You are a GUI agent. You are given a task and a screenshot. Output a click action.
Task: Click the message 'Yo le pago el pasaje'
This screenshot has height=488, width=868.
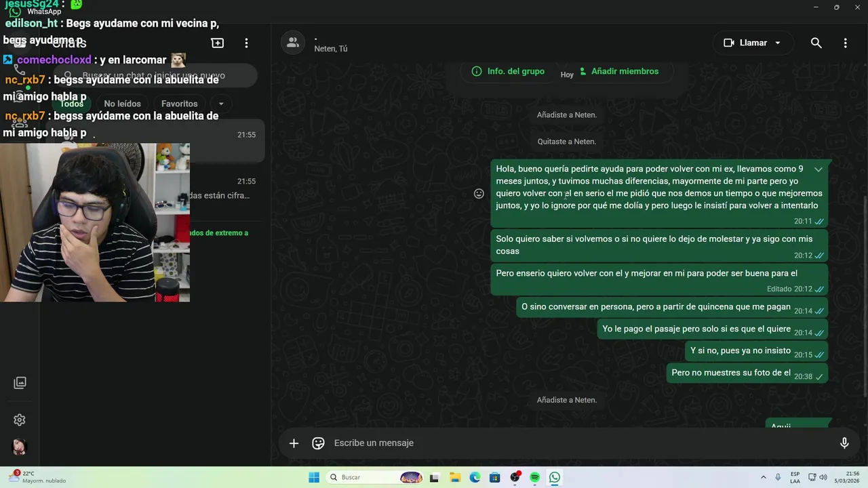pyautogui.click(x=713, y=329)
